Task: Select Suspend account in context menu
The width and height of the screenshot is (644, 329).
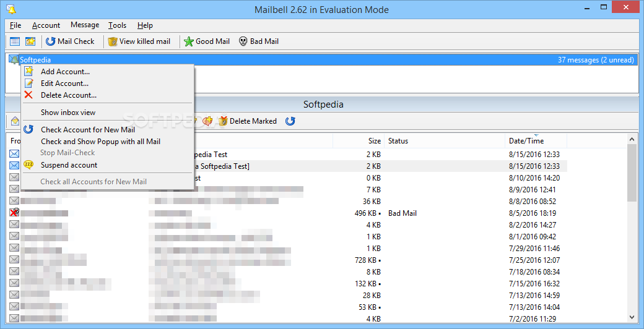Action: click(107, 165)
